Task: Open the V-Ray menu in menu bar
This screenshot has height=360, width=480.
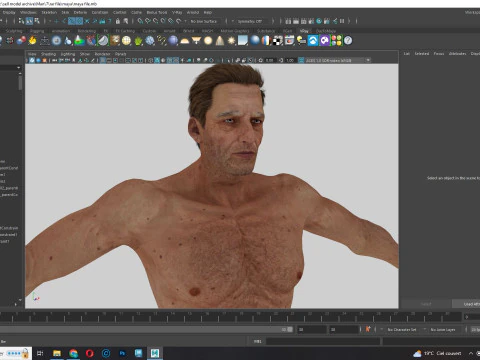Action: (177, 12)
